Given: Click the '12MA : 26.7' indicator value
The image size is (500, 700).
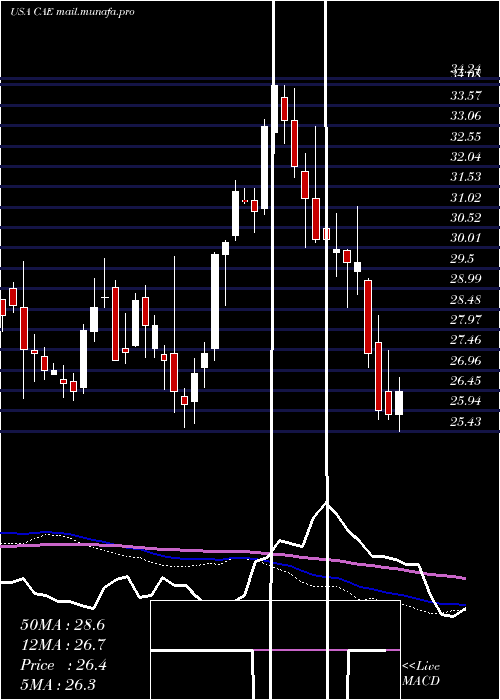Looking at the screenshot, I should click(x=62, y=645).
